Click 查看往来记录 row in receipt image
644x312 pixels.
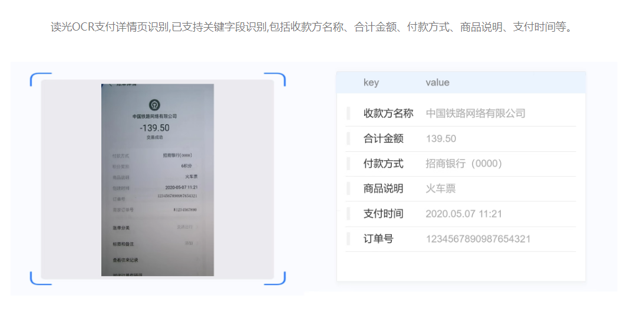(x=156, y=260)
